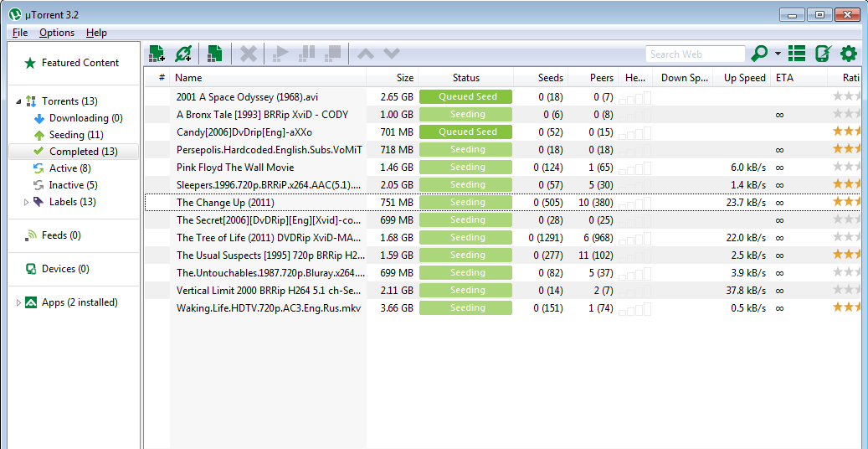Viewport: 868px width, 449px height.
Task: Click rating stars of The Change Up
Action: click(x=846, y=203)
